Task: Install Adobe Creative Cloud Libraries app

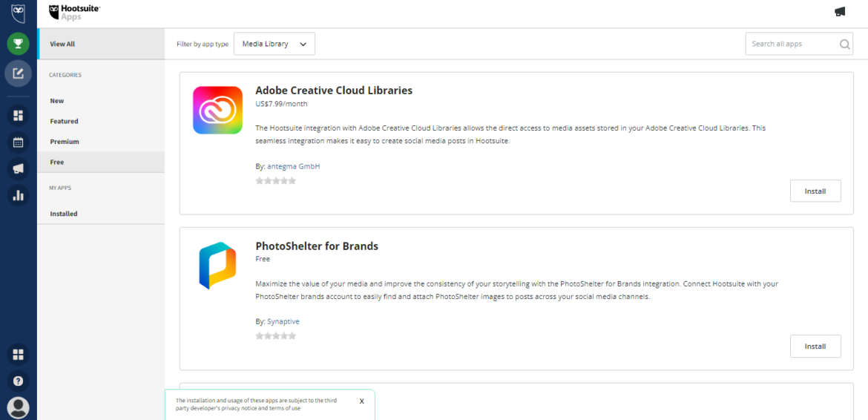Action: coord(815,191)
